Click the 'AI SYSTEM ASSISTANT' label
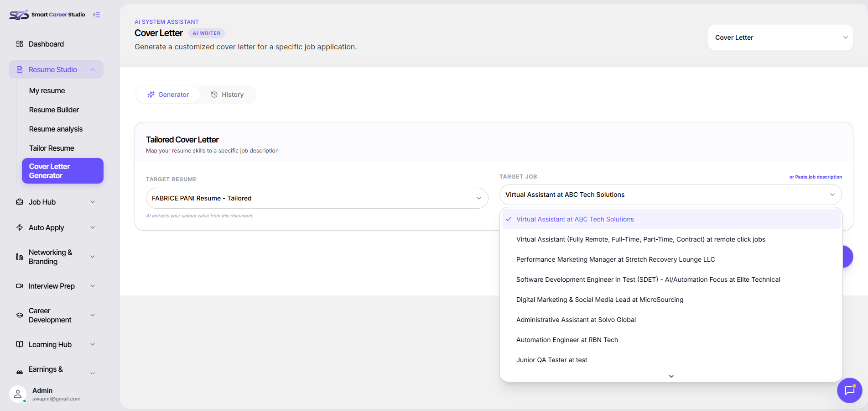The image size is (868, 411). point(166,22)
